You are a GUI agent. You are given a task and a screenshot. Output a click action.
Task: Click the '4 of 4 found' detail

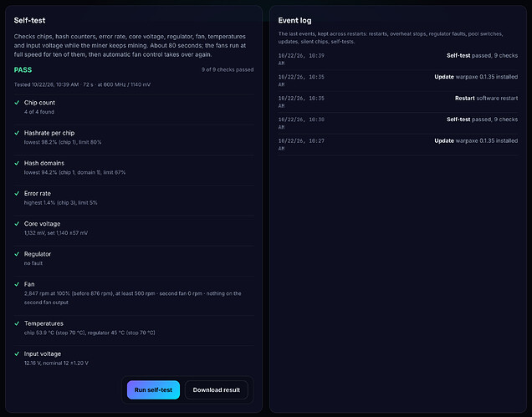tap(39, 111)
